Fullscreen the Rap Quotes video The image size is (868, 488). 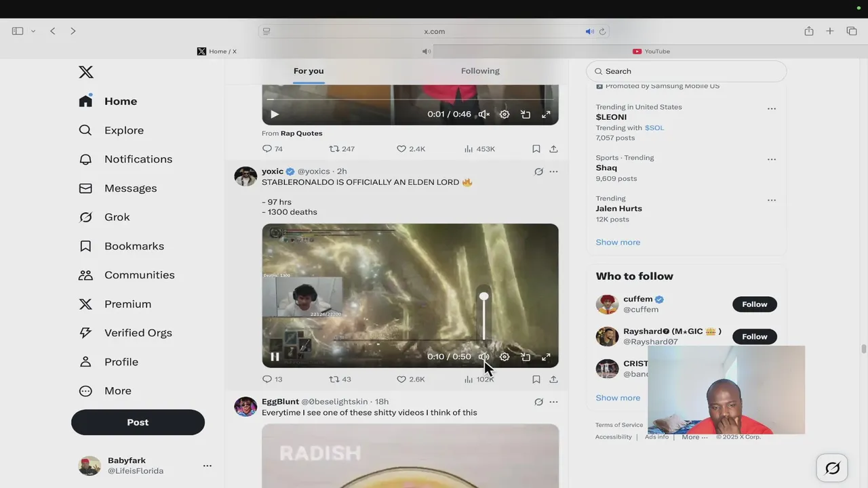pos(546,115)
